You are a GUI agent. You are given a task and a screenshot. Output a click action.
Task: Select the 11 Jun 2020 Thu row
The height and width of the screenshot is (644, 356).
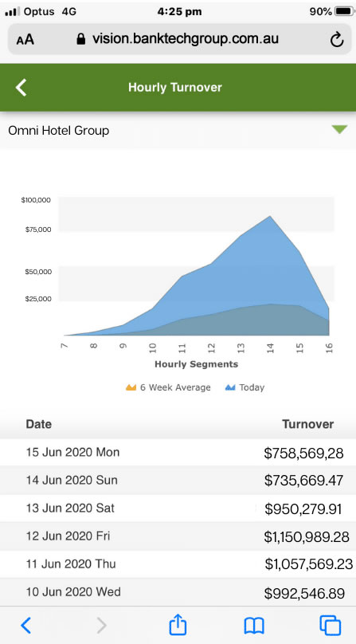tap(178, 564)
